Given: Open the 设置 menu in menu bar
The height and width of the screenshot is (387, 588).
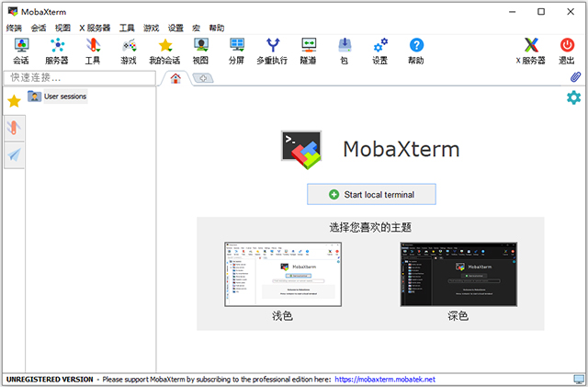Looking at the screenshot, I should tap(175, 28).
